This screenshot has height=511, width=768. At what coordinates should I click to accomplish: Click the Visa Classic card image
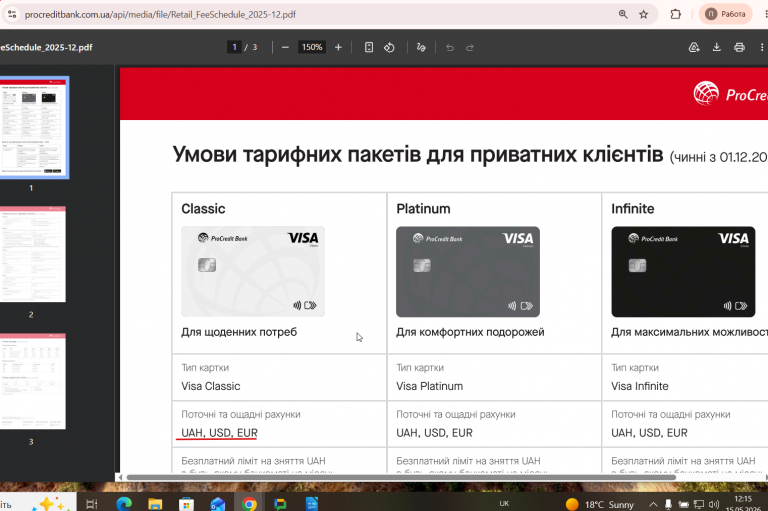tap(253, 271)
